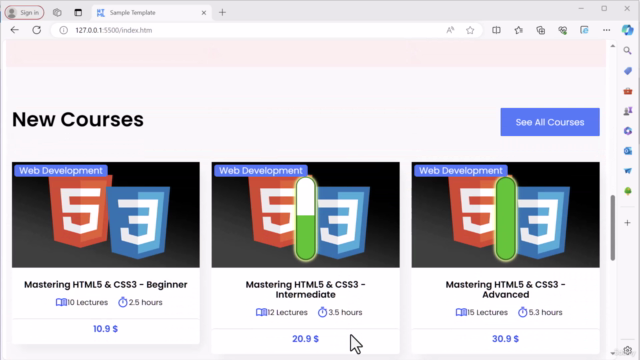Click the 3.5 hours timer icon
The width and height of the screenshot is (640, 360).
point(322,312)
